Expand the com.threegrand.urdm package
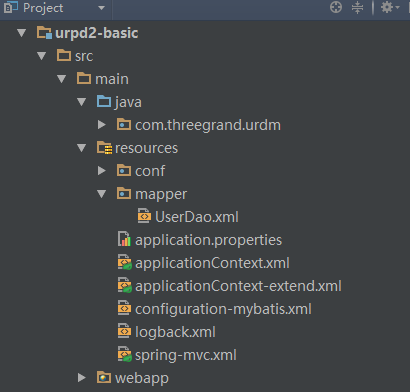Viewport: 410px width, 392px height. click(102, 125)
